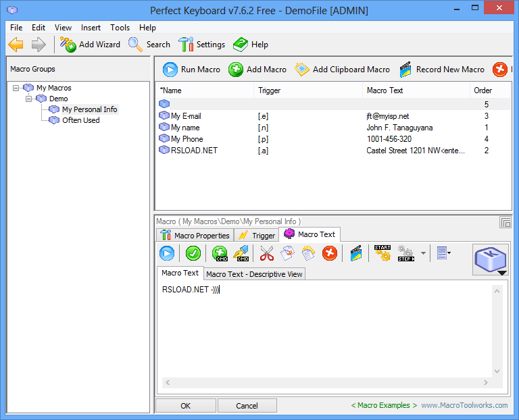Viewport: 519px width, 420px height.
Task: Switch to the purple Macro Text tab
Action: coord(310,234)
